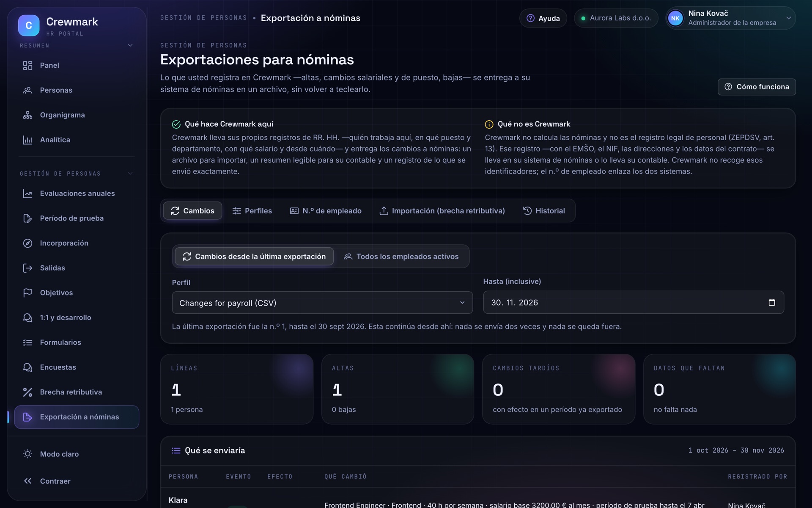Open the Aurora Labs d.o.o. company selector
This screenshot has width=812, height=508.
(616, 18)
